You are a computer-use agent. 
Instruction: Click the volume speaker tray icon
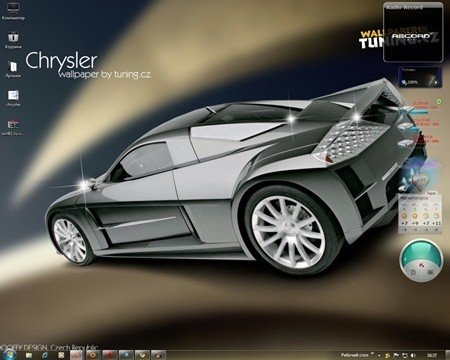(413, 355)
